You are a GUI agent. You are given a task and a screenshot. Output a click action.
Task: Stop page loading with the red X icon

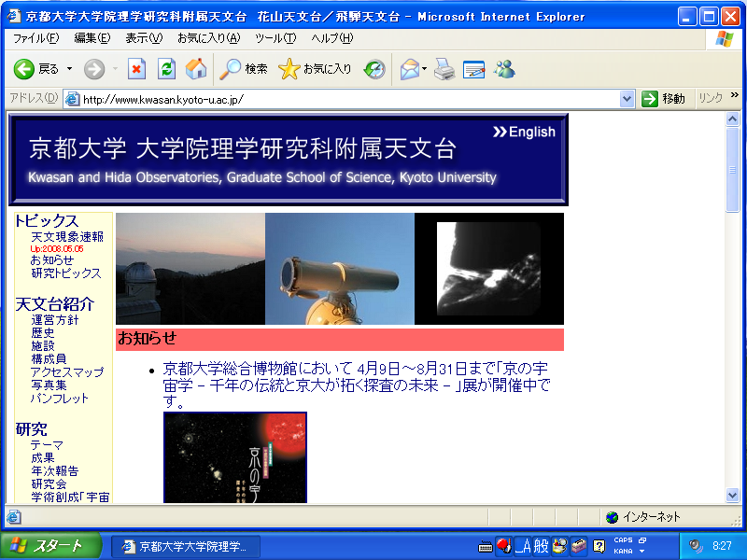(x=136, y=69)
